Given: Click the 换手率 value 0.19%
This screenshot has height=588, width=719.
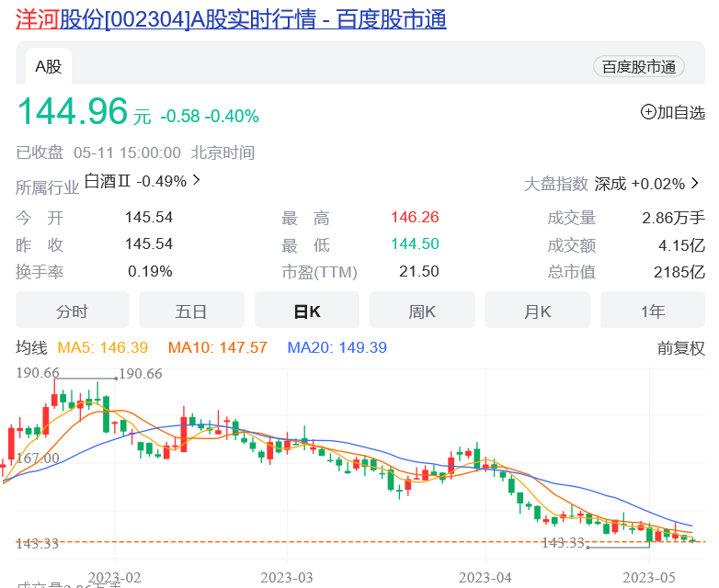Looking at the screenshot, I should click(150, 271).
